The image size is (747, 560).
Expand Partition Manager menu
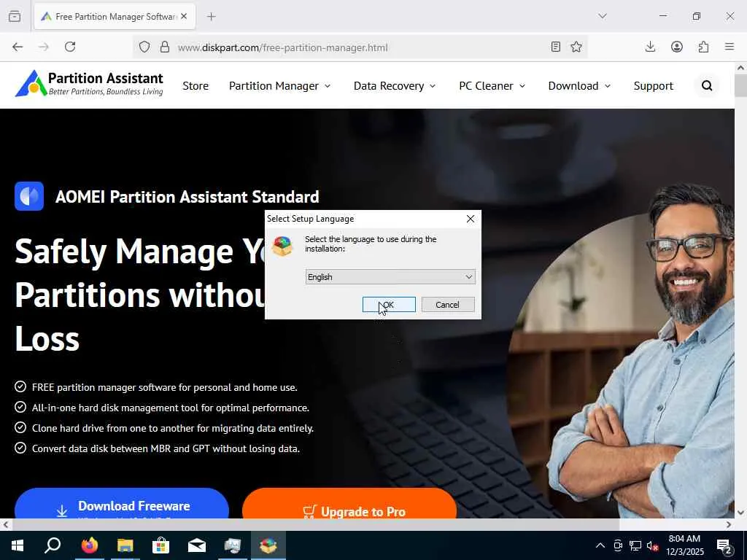click(279, 86)
